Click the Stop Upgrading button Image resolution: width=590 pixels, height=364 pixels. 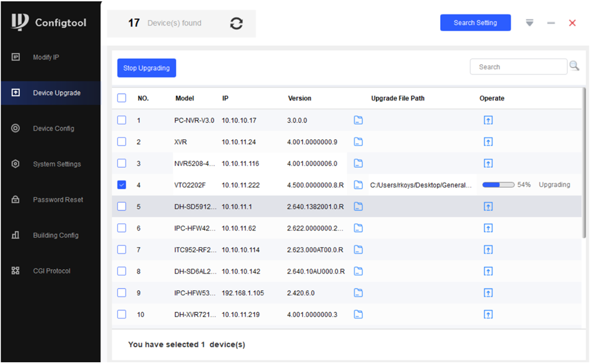point(147,68)
